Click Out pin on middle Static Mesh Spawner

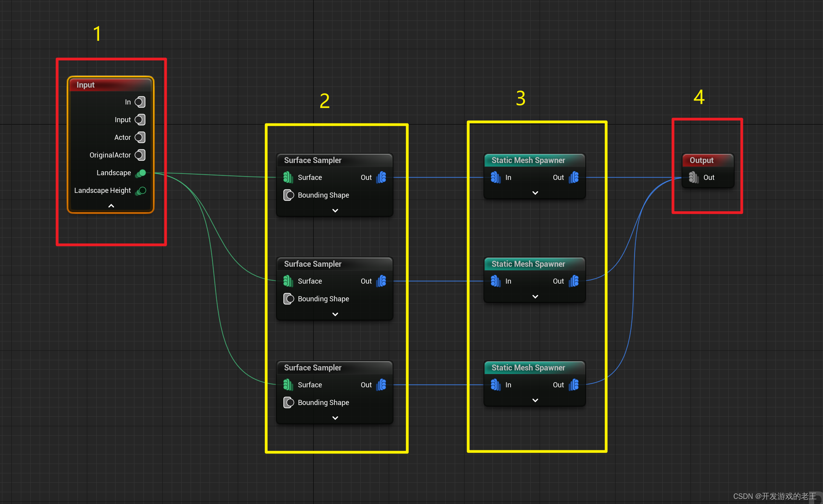click(574, 281)
